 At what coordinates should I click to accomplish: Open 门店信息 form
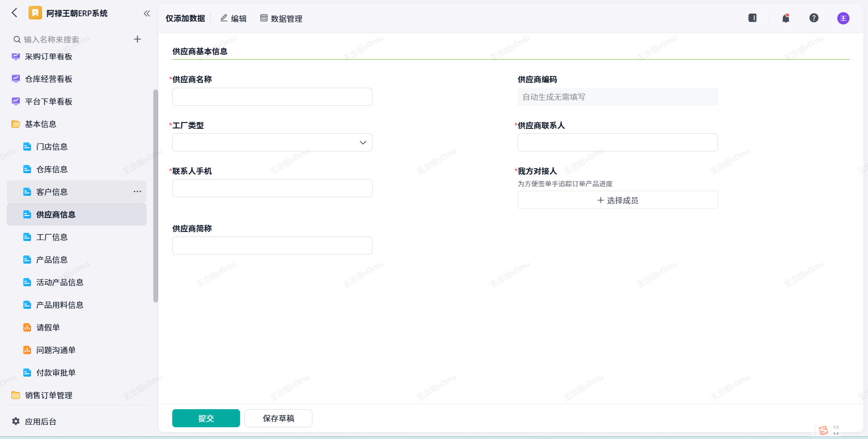click(x=52, y=147)
